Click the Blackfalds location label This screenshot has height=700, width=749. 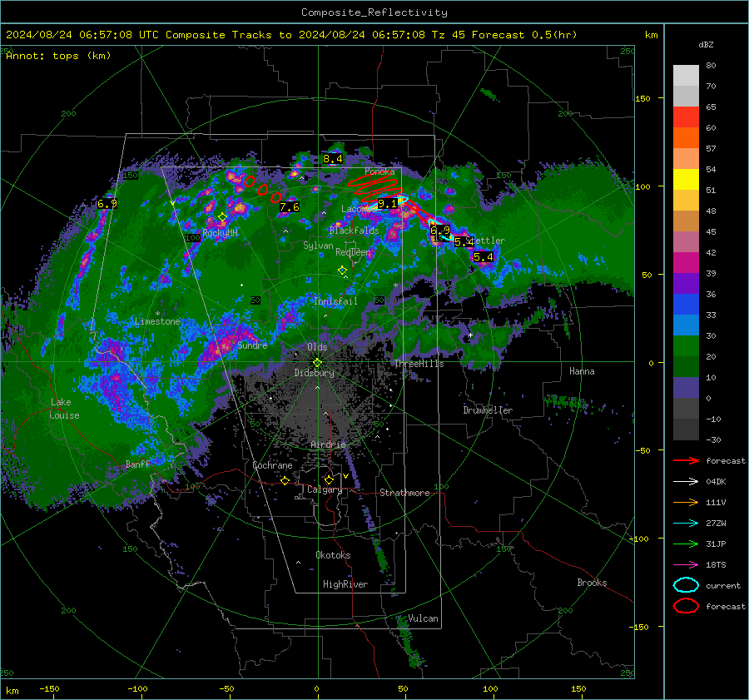pyautogui.click(x=354, y=231)
